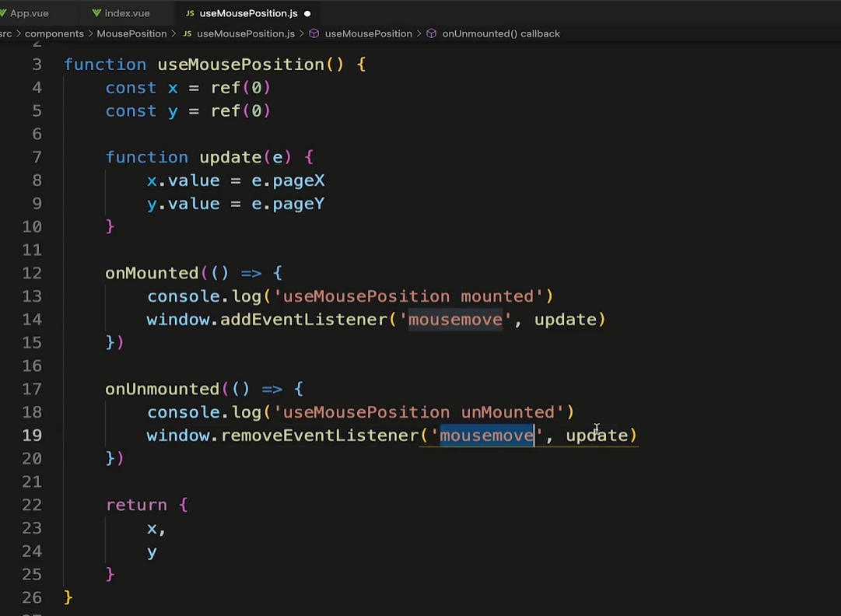Image resolution: width=841 pixels, height=616 pixels.
Task: Click 'y' on line 24
Action: tap(152, 552)
